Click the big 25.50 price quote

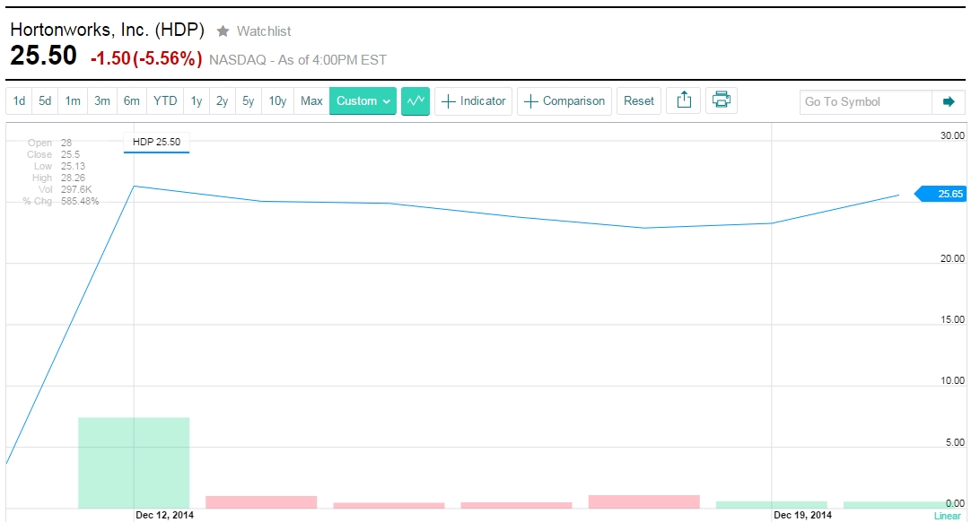point(43,56)
